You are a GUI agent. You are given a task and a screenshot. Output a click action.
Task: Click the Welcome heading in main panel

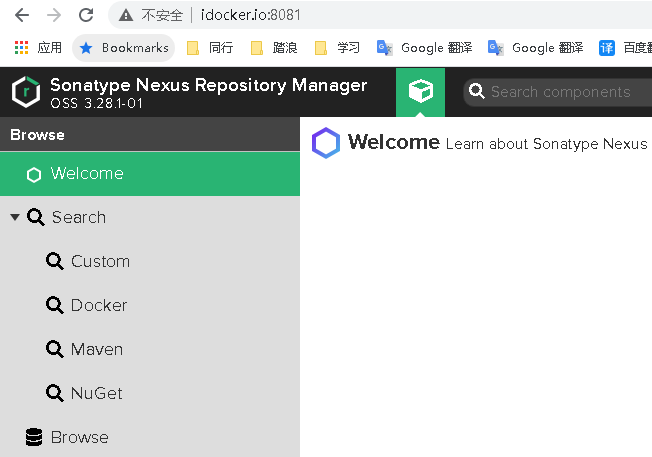(394, 142)
